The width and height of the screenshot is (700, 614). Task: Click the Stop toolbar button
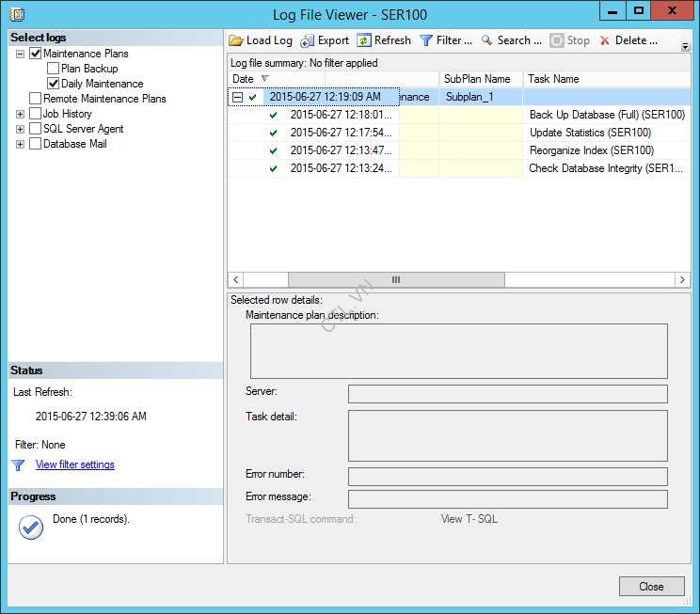click(x=570, y=40)
